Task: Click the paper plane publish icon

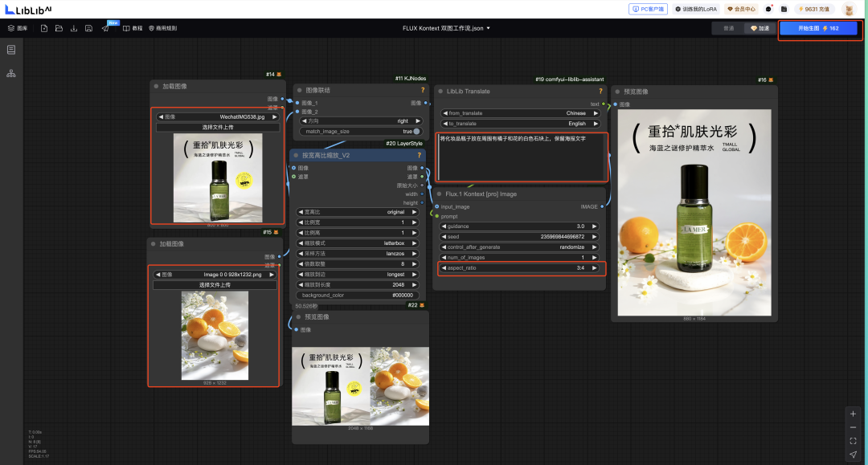Action: [x=105, y=28]
